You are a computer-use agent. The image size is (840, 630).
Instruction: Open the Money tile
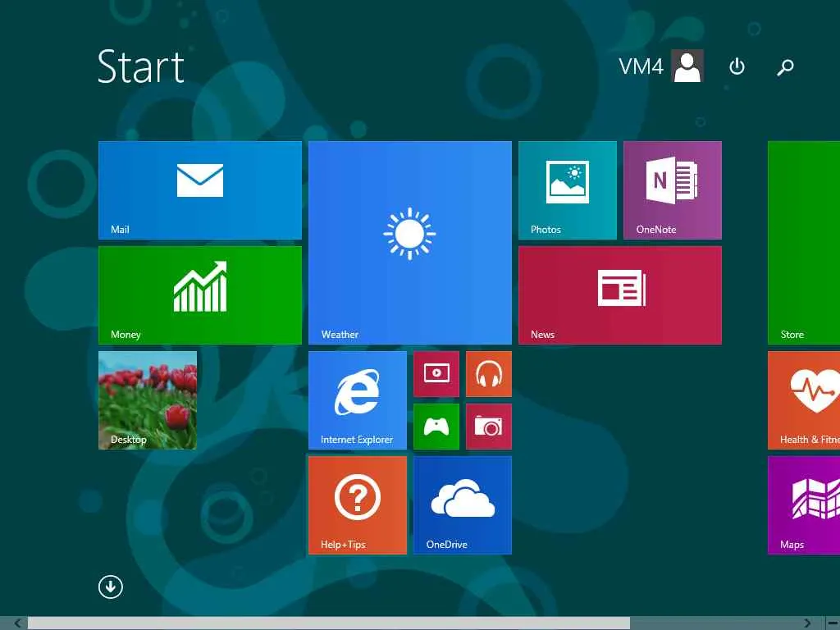pos(200,295)
